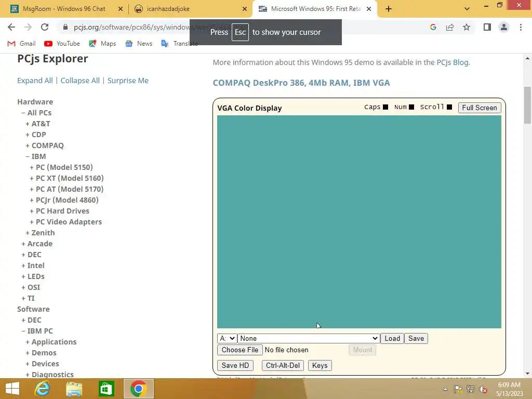Click the Keys button
This screenshot has width=532, height=399.
(320, 365)
